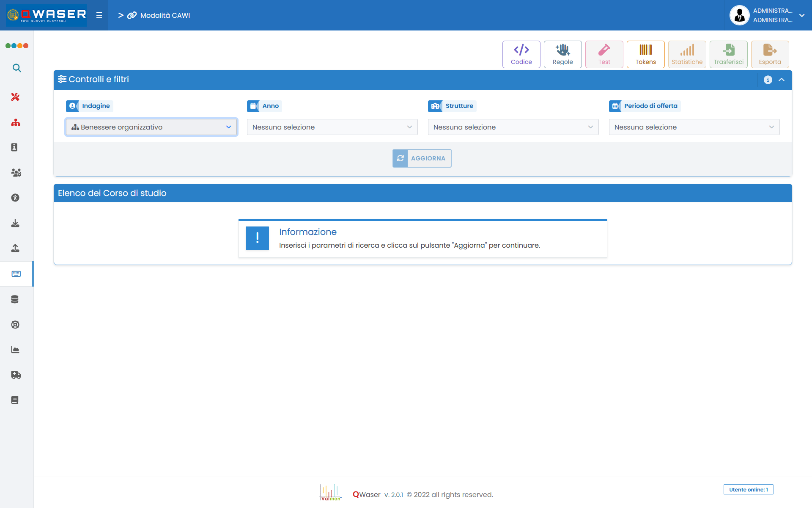
Task: Open the address book sidebar icon
Action: pyautogui.click(x=14, y=147)
